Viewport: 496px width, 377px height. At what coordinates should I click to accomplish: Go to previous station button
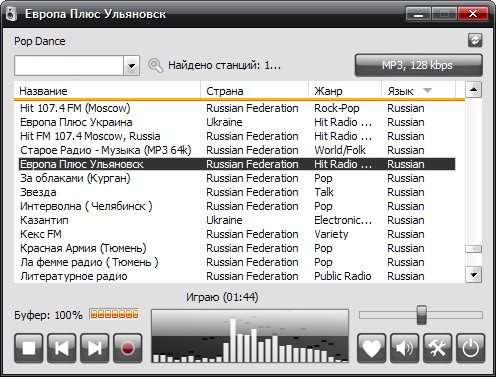point(62,348)
